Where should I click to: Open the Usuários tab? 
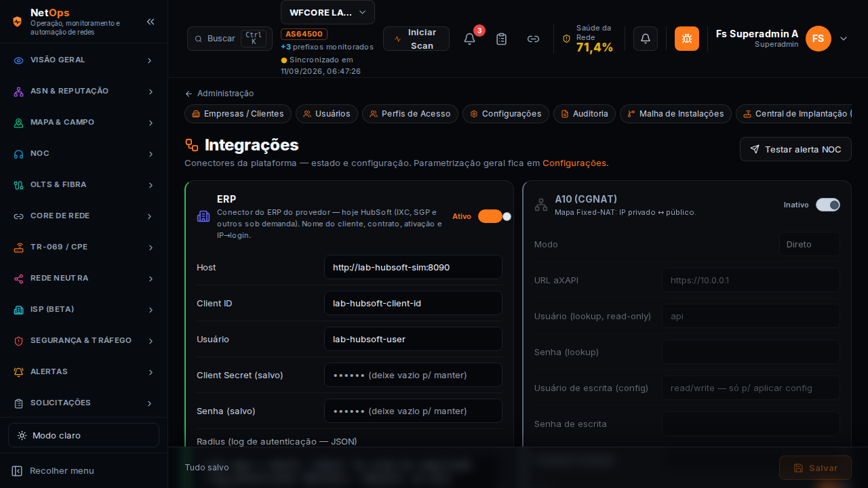(327, 114)
